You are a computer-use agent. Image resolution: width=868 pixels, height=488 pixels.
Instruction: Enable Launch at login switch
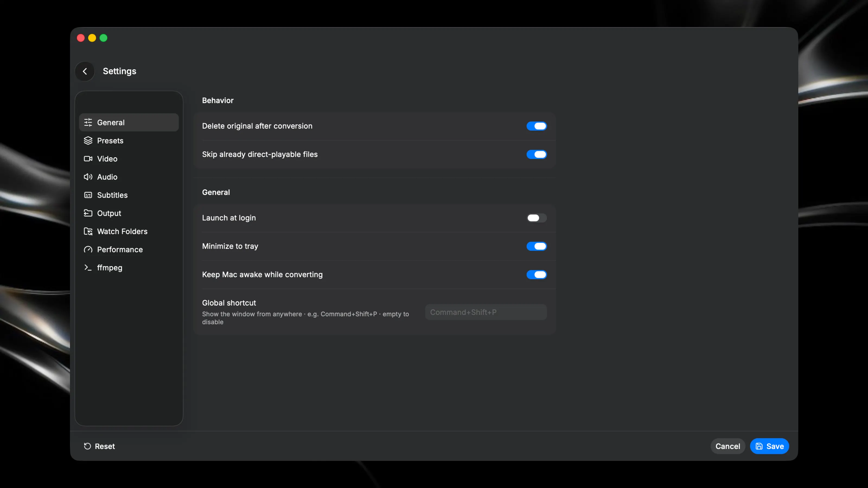tap(537, 218)
